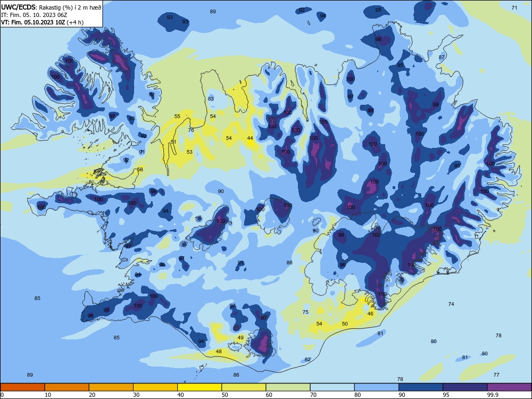Click the humidity value 76
The width and height of the screenshot is (532, 399).
191,130
